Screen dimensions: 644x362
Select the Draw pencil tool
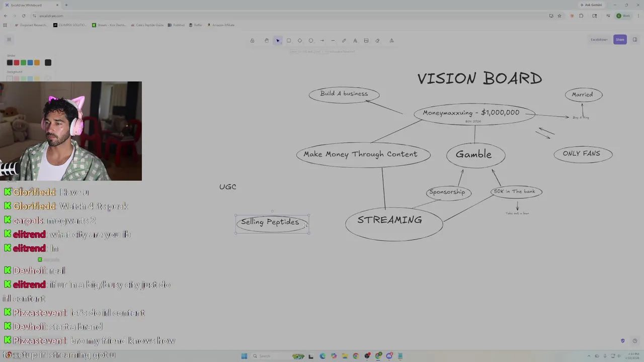pyautogui.click(x=344, y=41)
